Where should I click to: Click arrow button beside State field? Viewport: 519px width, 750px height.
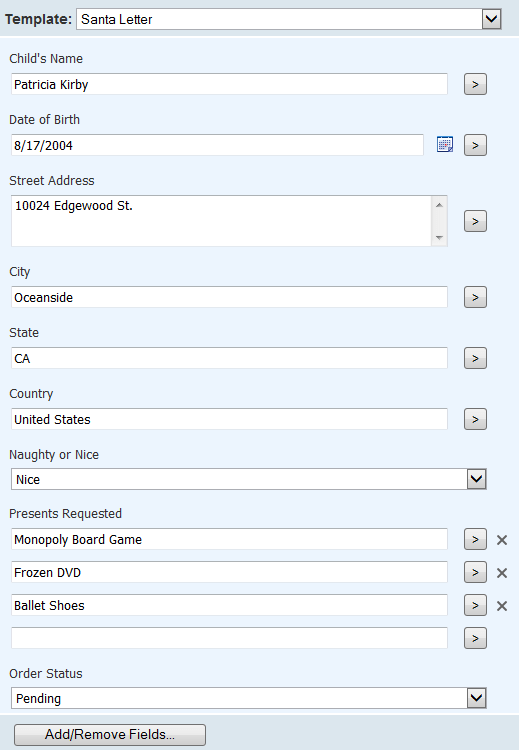pyautogui.click(x=475, y=358)
